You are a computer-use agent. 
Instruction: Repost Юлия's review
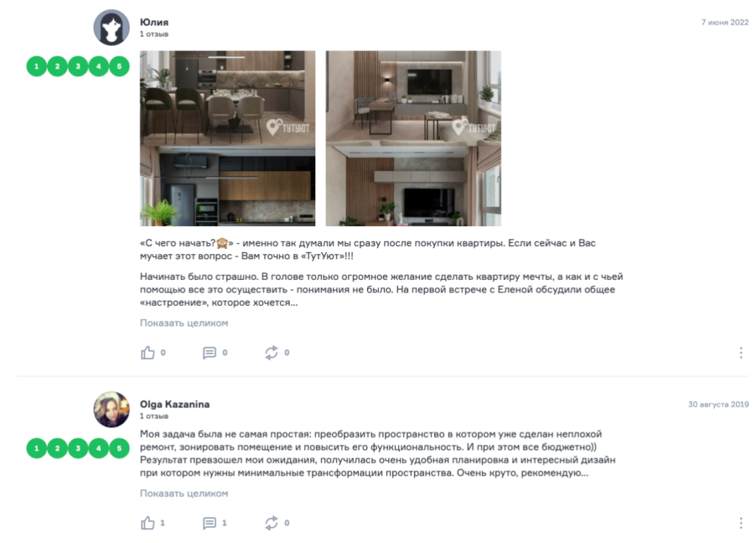(272, 353)
